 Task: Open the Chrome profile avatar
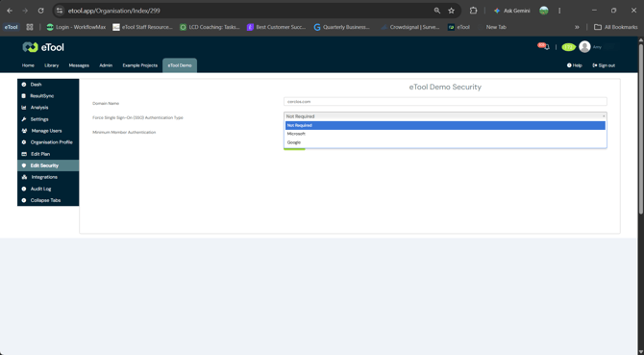(544, 11)
